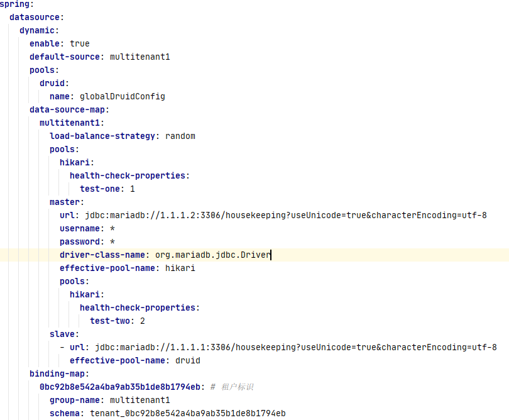Click the 'load-balance-strategy' key

click(x=102, y=136)
